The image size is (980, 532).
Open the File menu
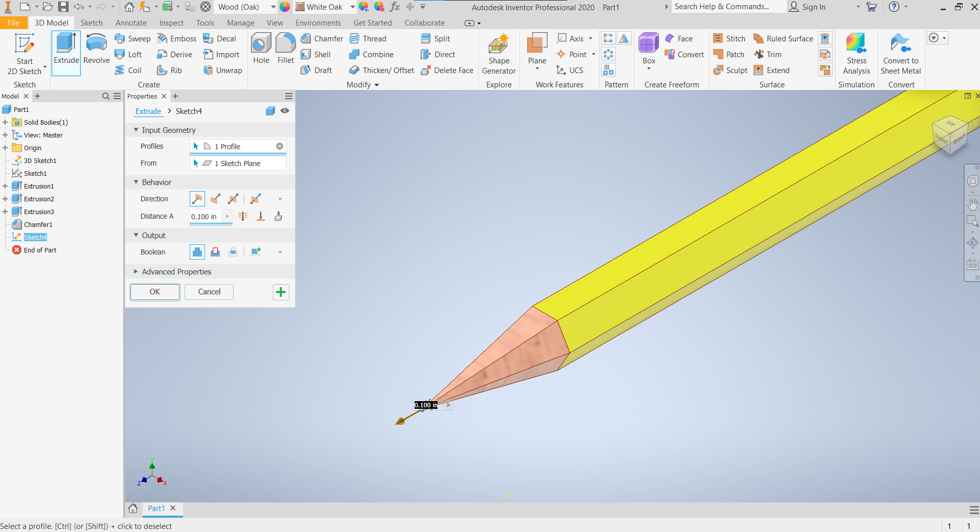point(13,23)
